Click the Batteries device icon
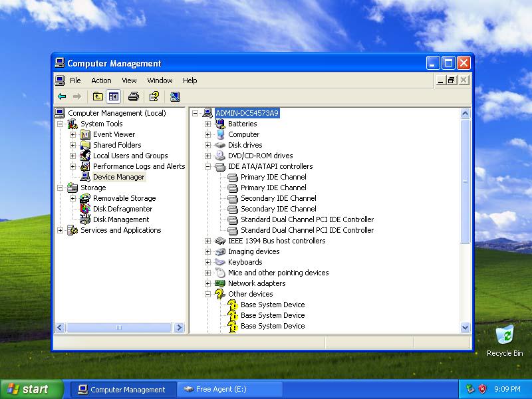Image resolution: width=532 pixels, height=399 pixels. (220, 124)
